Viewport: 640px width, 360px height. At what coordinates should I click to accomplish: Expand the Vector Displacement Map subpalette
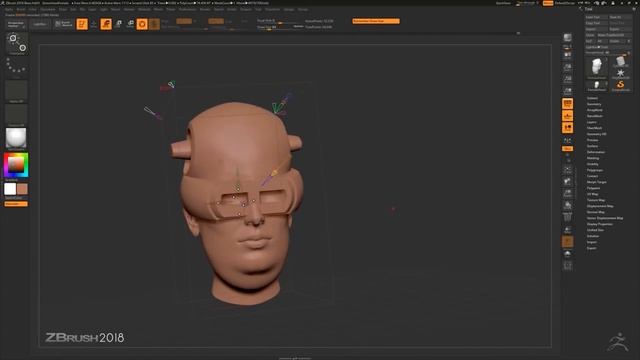(x=605, y=218)
